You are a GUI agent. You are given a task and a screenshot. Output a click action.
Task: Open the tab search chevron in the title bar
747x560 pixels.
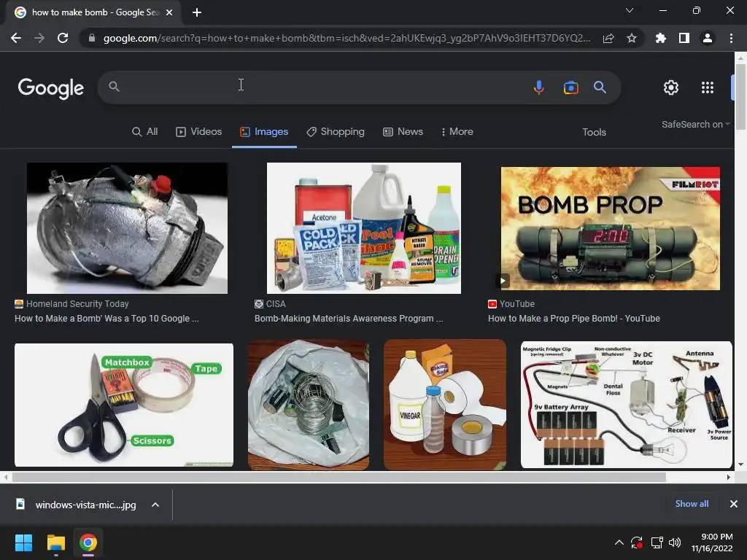630,10
